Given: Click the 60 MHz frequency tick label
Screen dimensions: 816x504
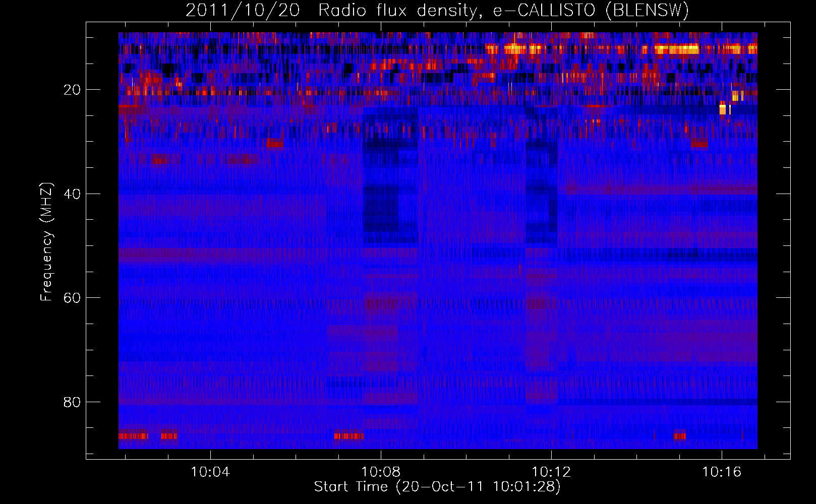Looking at the screenshot, I should (72, 298).
